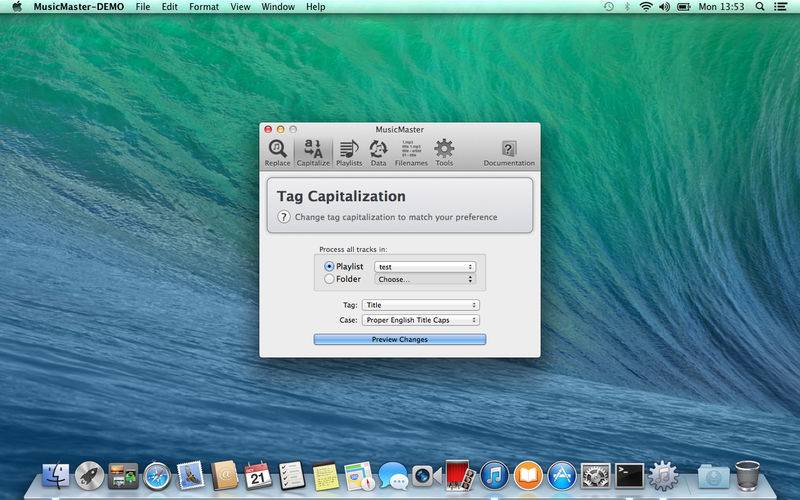
Task: Click the Tag Capitalization heading
Action: [341, 196]
